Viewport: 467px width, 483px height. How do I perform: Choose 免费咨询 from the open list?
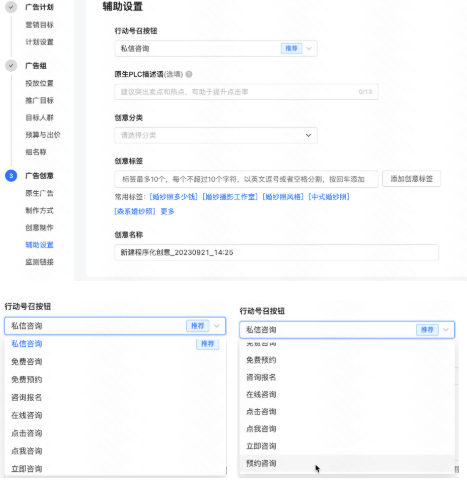tap(115, 362)
